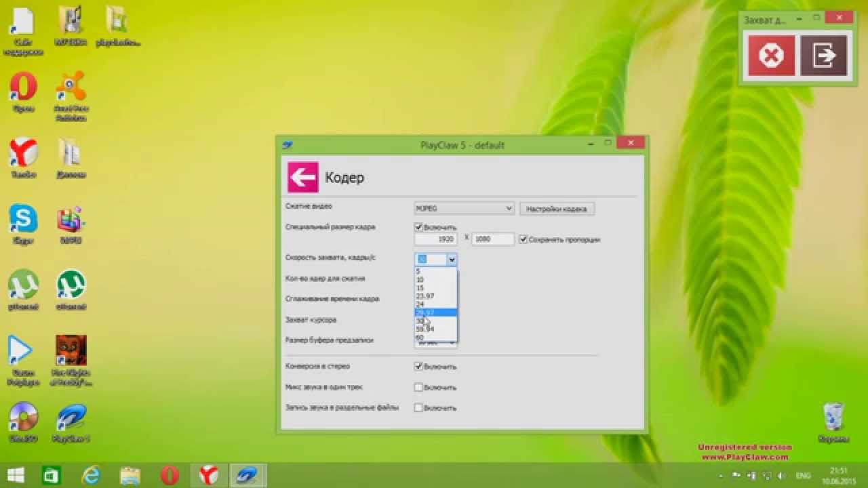Open the taskbar clock showing 21:51
The height and width of the screenshot is (488, 868).
point(839,476)
